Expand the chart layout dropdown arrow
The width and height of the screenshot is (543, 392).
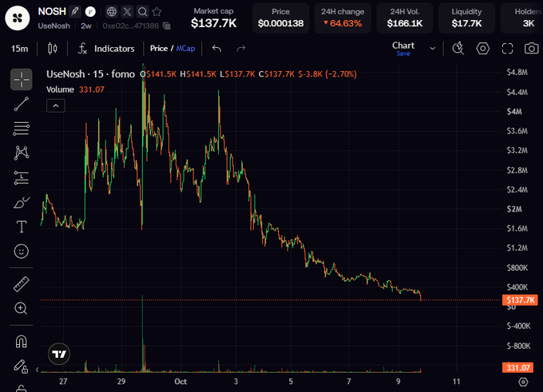tap(433, 49)
